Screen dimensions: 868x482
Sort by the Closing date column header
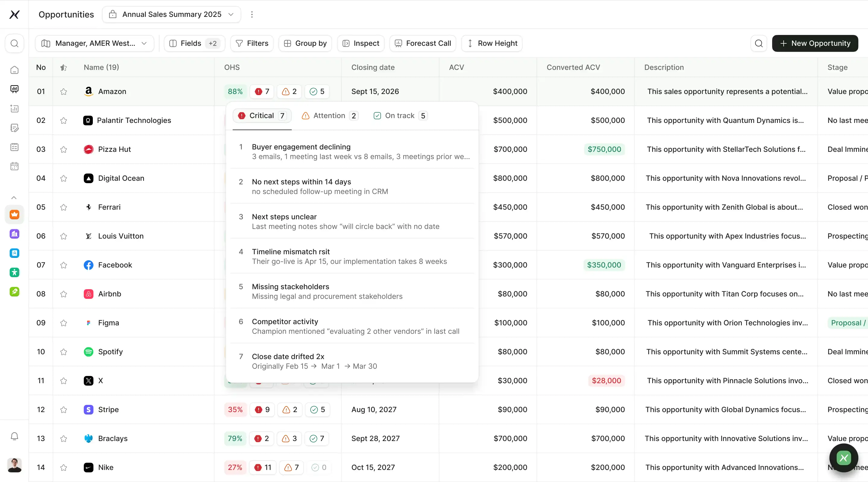pyautogui.click(x=373, y=67)
